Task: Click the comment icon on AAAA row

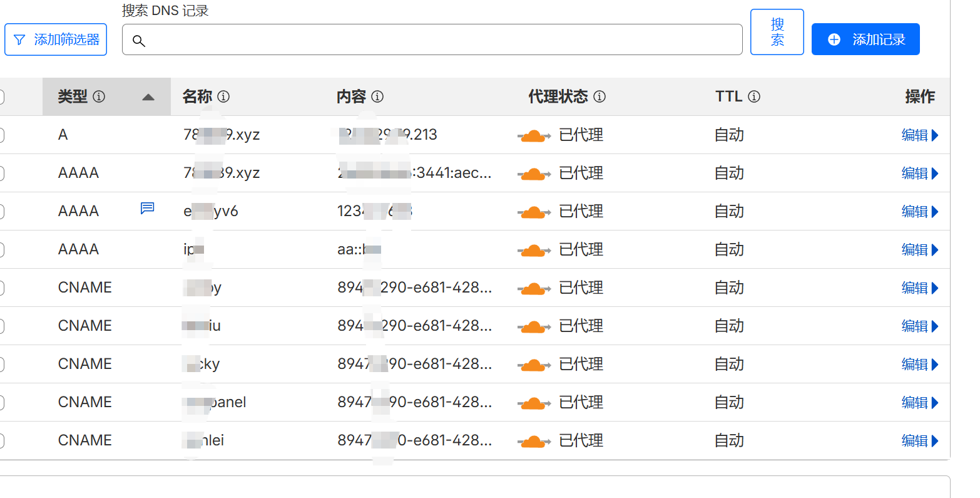Action: coord(148,208)
